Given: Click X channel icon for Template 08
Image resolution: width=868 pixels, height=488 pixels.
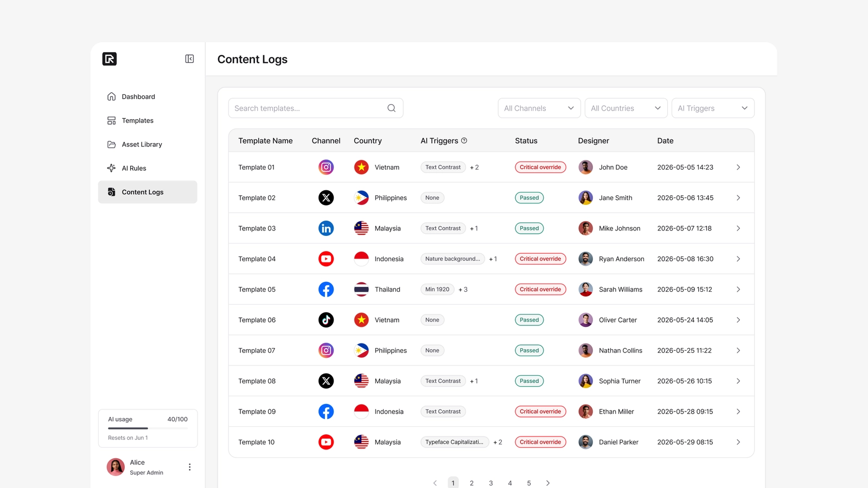Looking at the screenshot, I should [x=326, y=381].
